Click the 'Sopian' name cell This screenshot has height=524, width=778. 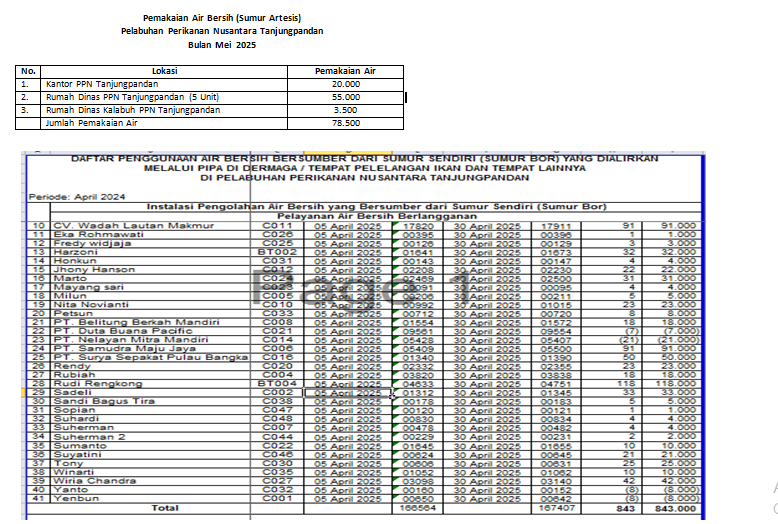coord(151,410)
